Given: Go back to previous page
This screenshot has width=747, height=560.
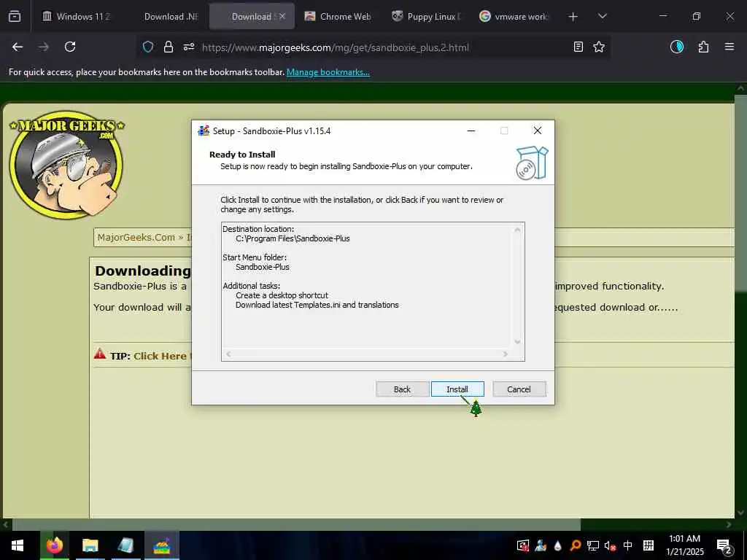Looking at the screenshot, I should [18, 47].
